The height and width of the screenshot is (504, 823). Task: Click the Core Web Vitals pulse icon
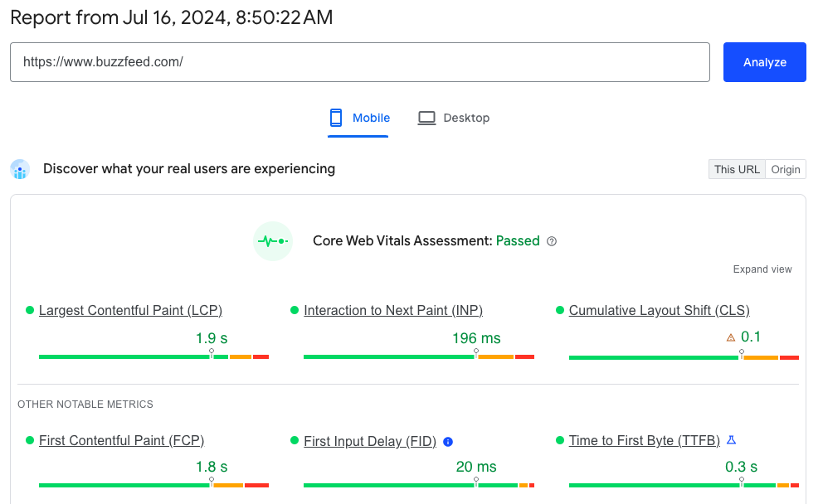coord(272,241)
